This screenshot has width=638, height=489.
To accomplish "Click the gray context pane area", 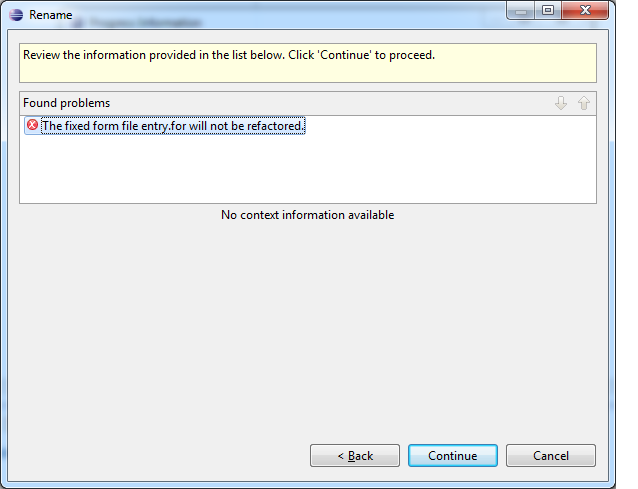I will (308, 325).
